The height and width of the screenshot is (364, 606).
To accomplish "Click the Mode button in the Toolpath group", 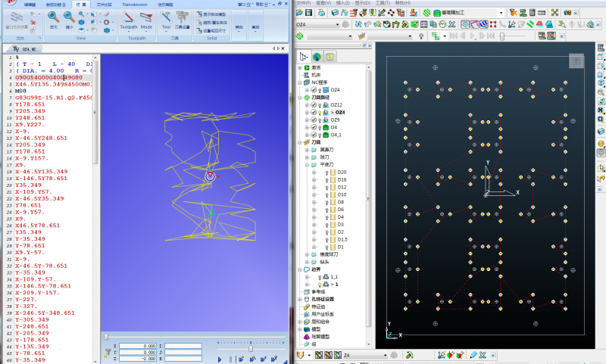I will [146, 20].
